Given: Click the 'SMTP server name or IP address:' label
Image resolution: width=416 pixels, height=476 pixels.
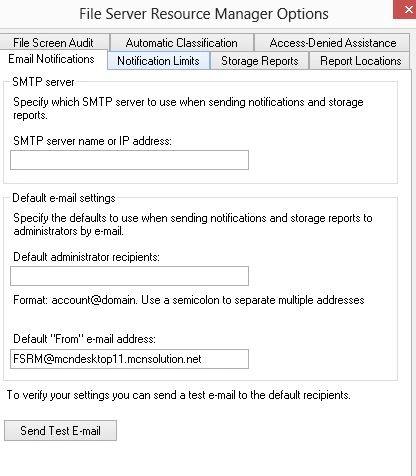Looking at the screenshot, I should click(x=92, y=141).
